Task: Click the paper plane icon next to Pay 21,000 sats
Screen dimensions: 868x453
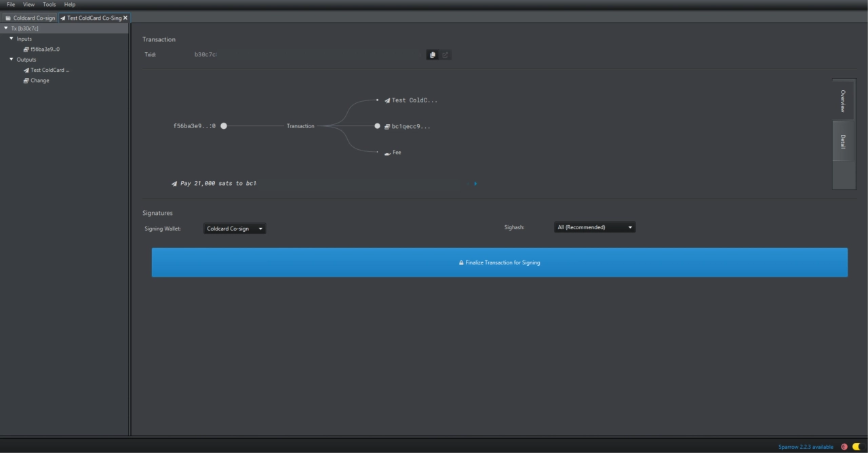Action: point(175,184)
